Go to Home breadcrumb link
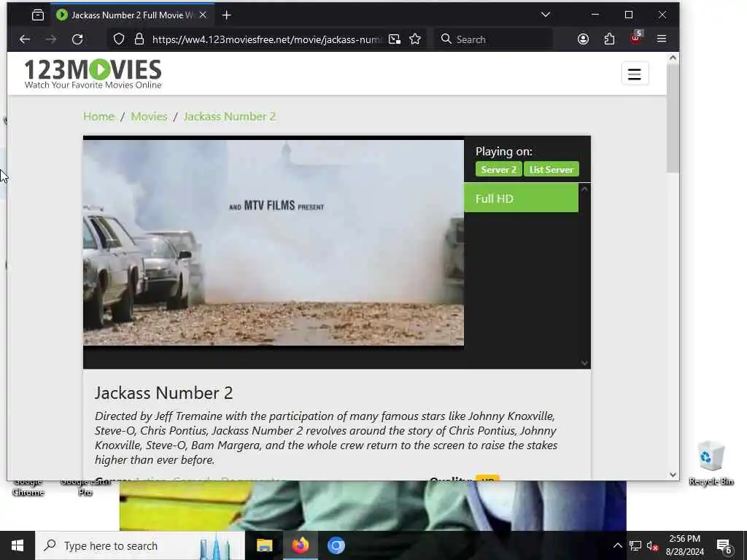747x560 pixels. 98,117
